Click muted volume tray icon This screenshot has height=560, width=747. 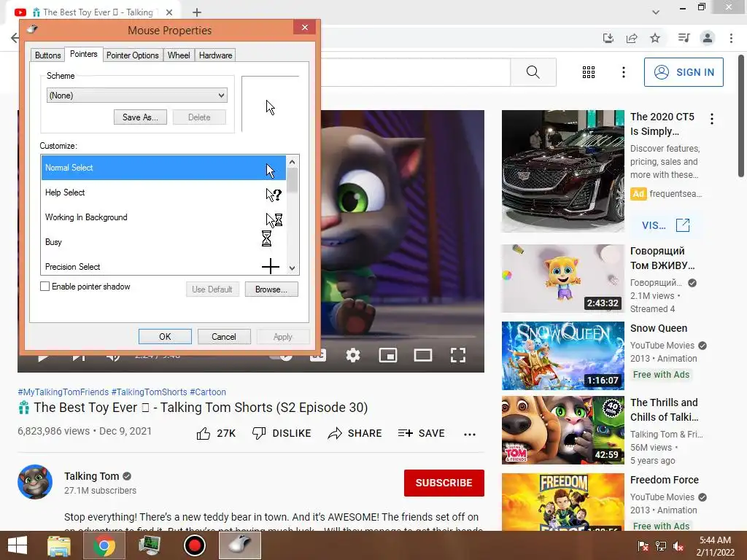678,546
